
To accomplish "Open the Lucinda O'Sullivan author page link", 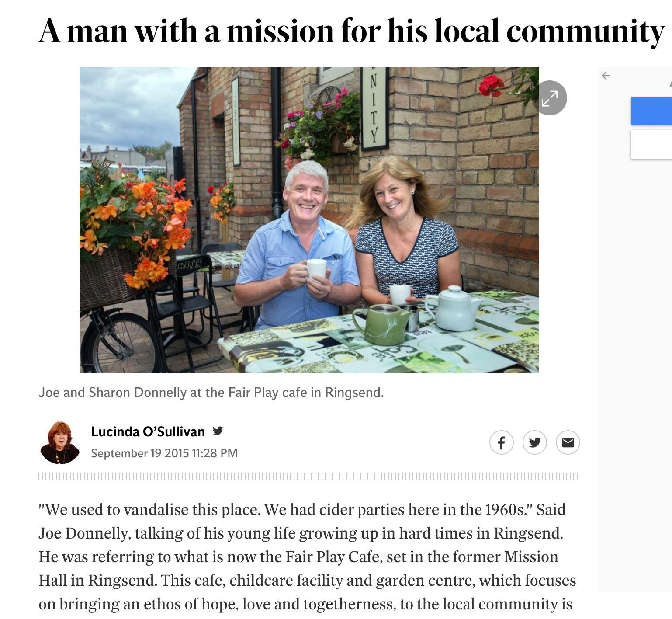I will [x=148, y=431].
